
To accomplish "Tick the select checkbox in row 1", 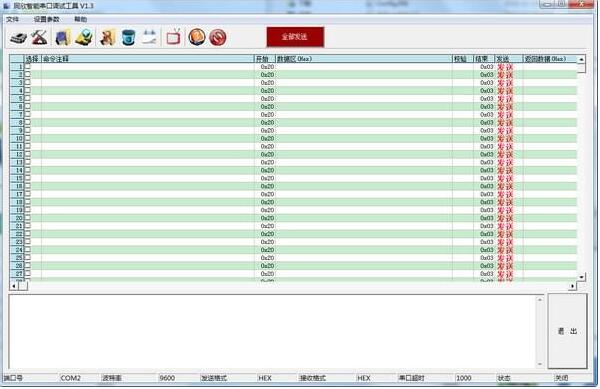I will pyautogui.click(x=28, y=67).
